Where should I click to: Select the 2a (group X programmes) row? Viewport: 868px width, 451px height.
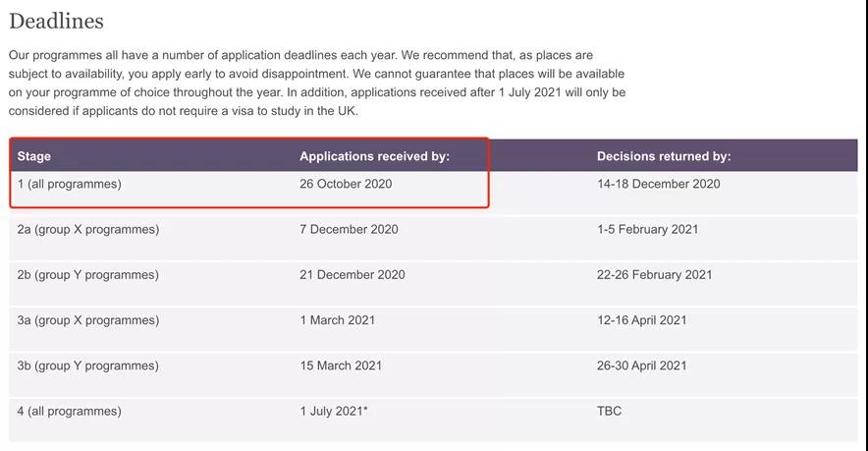click(x=433, y=238)
